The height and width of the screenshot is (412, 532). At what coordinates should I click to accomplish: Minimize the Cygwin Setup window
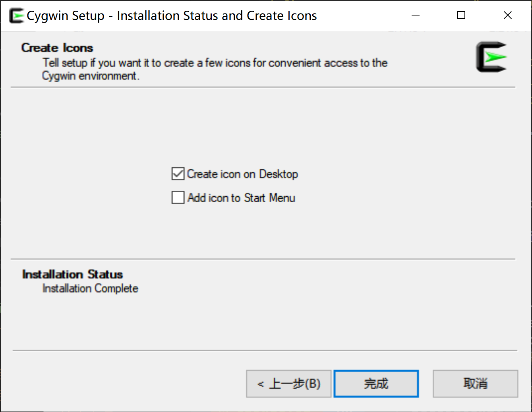click(416, 15)
